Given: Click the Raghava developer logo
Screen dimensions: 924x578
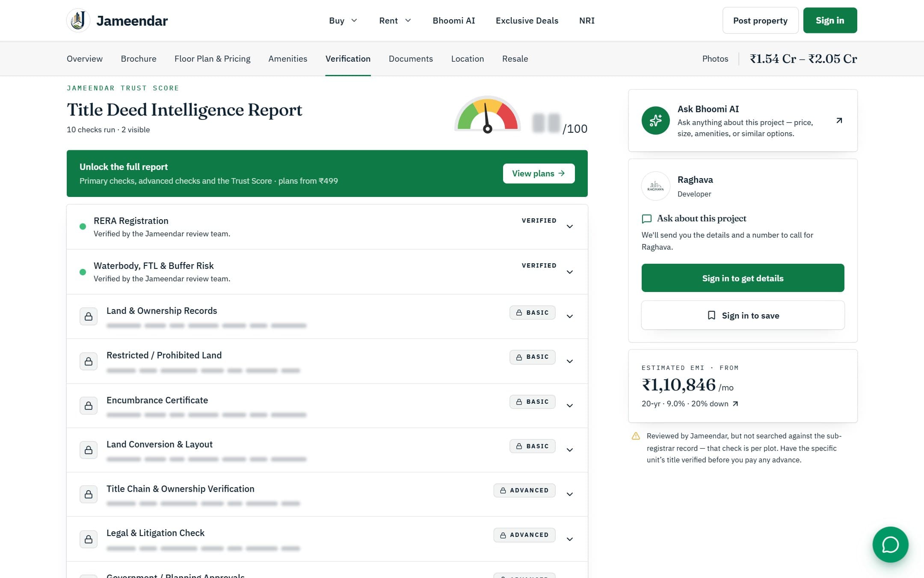Looking at the screenshot, I should (x=655, y=186).
